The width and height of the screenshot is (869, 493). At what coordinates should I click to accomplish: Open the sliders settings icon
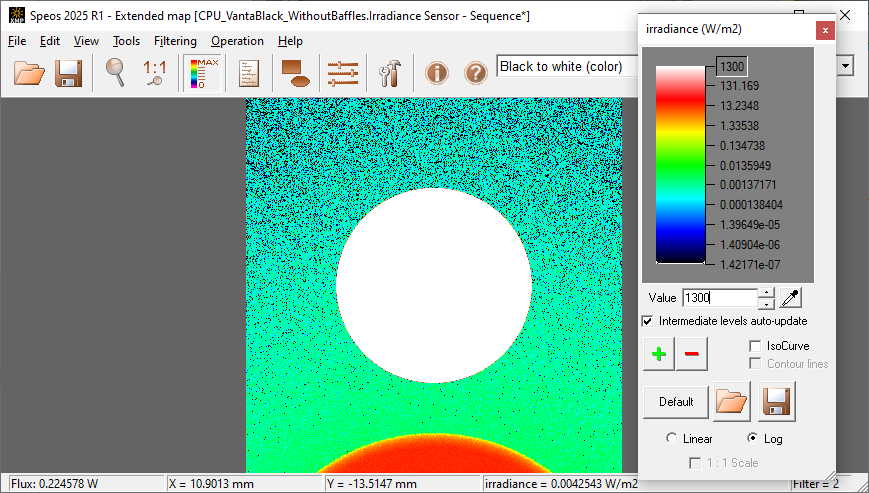pyautogui.click(x=343, y=73)
